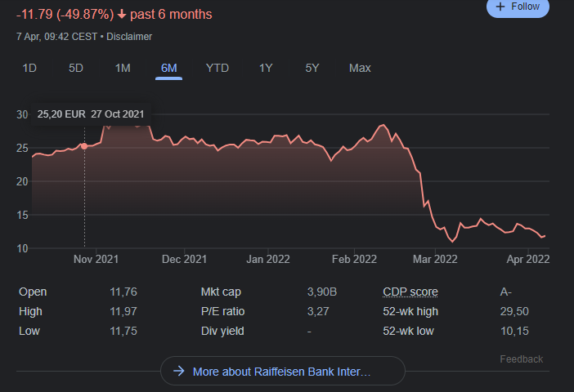Select the active 6M tab
Screen dimensions: 574x392
point(169,68)
